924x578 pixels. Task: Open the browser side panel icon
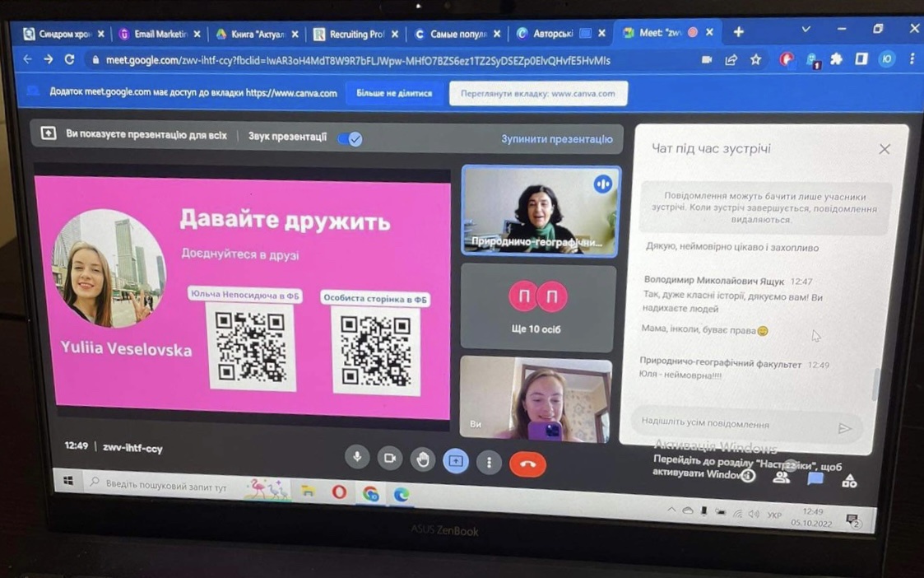coord(861,58)
